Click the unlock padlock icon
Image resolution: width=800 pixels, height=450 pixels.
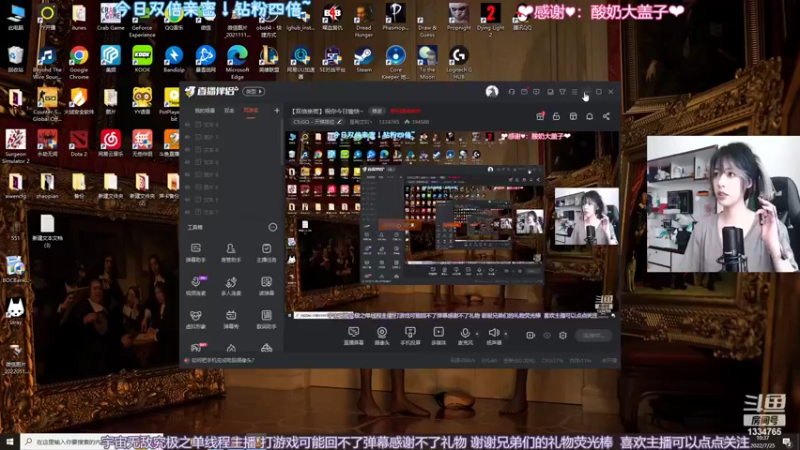tap(556, 116)
